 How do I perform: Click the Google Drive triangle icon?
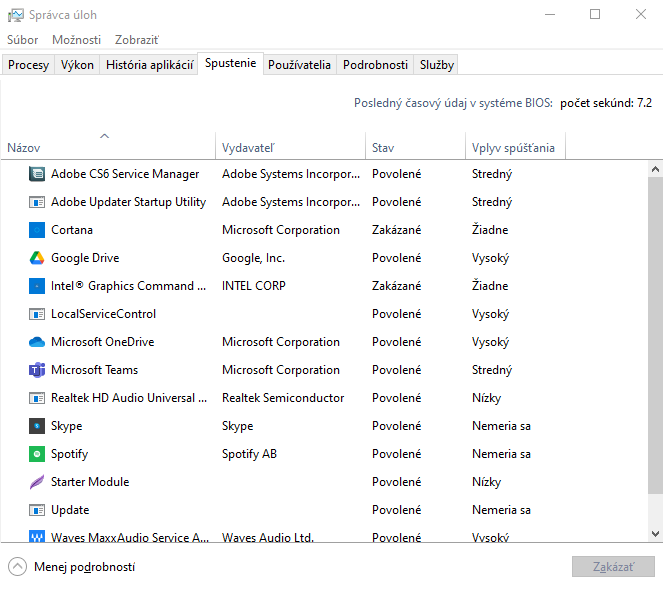tap(37, 258)
